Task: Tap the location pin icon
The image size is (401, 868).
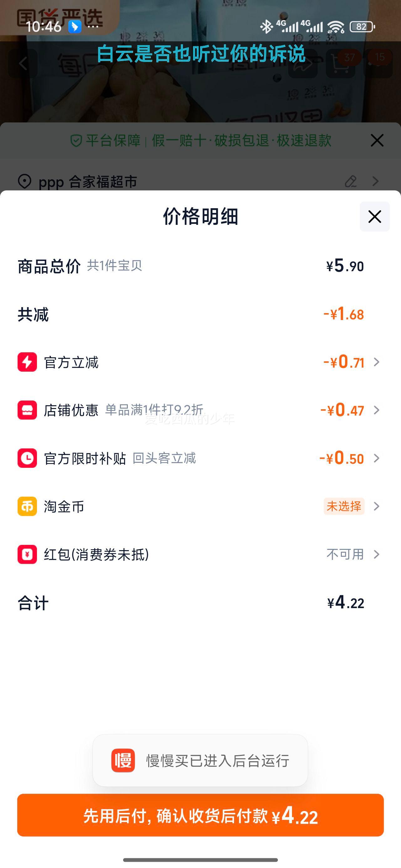Action: pyautogui.click(x=25, y=181)
